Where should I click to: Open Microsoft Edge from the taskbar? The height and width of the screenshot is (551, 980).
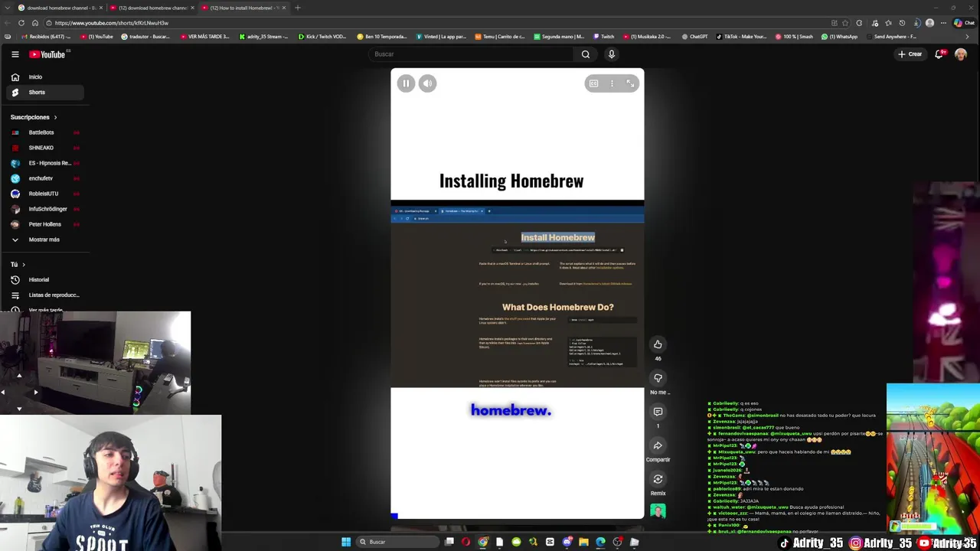pyautogui.click(x=600, y=542)
